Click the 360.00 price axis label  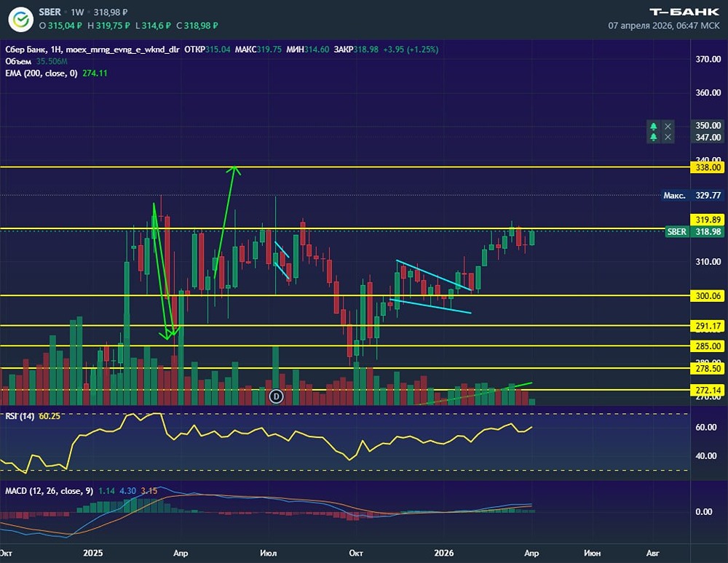pos(708,92)
